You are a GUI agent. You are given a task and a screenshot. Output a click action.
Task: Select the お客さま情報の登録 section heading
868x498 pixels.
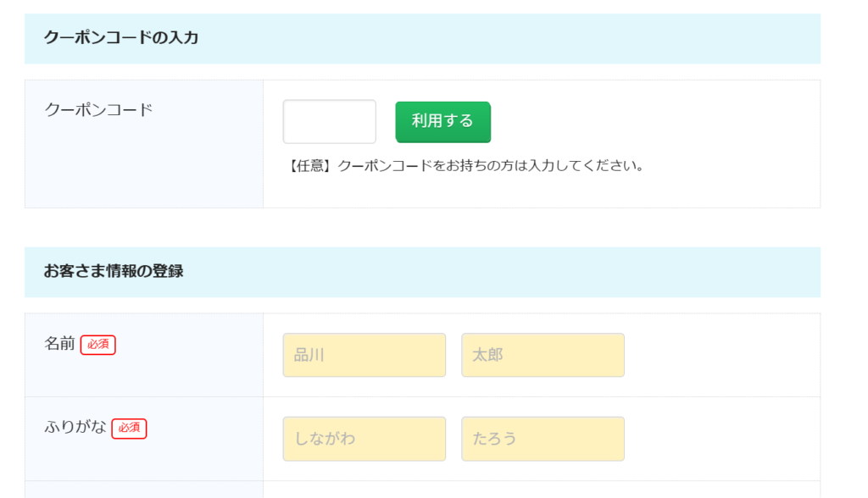click(114, 272)
